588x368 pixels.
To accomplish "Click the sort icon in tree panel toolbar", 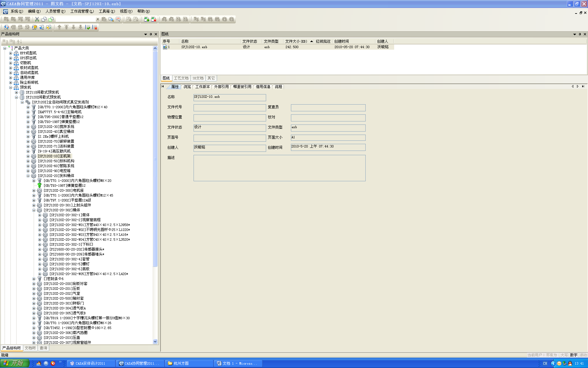I will coord(19,41).
